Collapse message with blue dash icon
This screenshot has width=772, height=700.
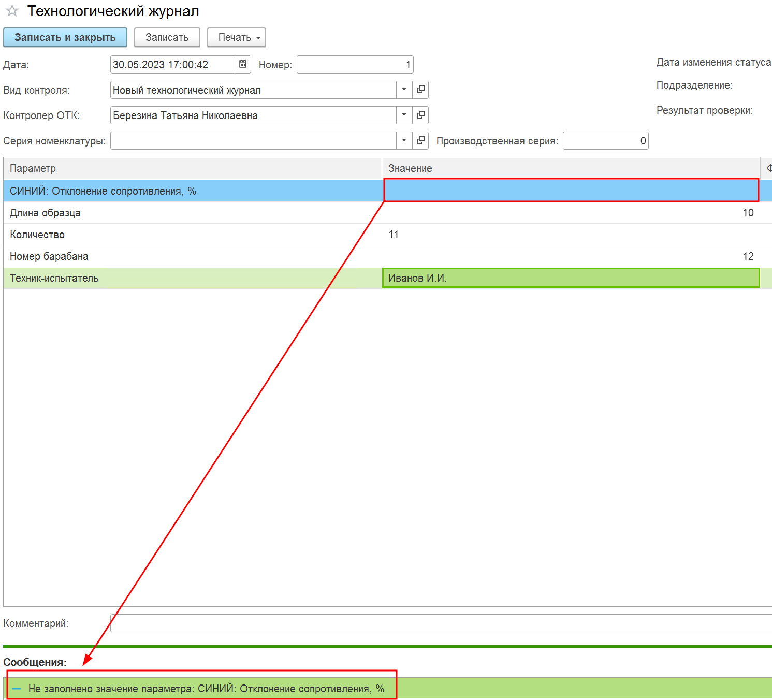point(16,689)
